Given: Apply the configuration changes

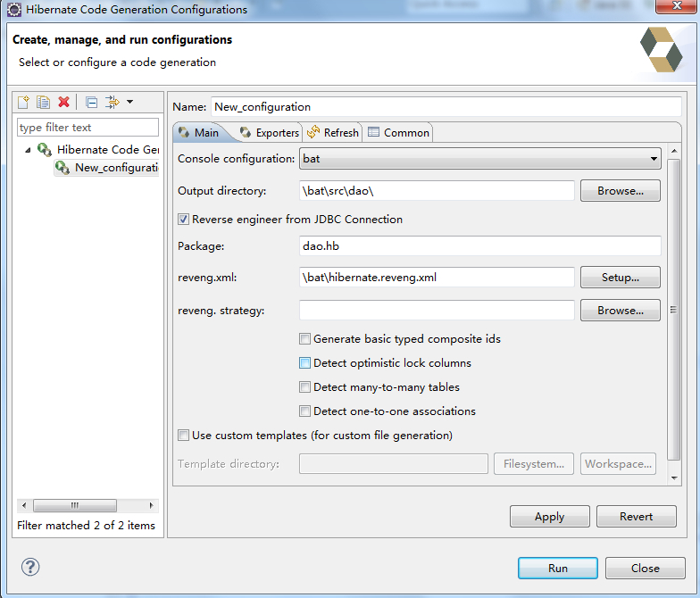Looking at the screenshot, I should (x=550, y=516).
